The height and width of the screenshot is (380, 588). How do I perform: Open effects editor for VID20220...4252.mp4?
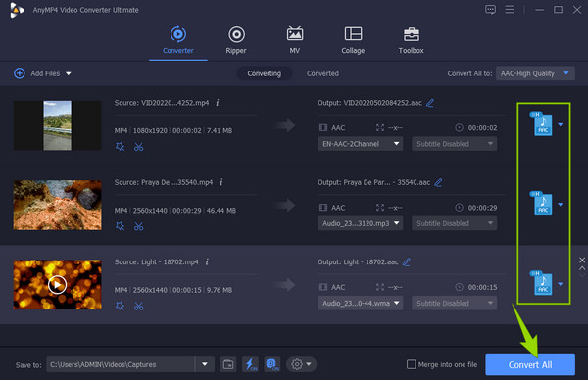pos(120,147)
